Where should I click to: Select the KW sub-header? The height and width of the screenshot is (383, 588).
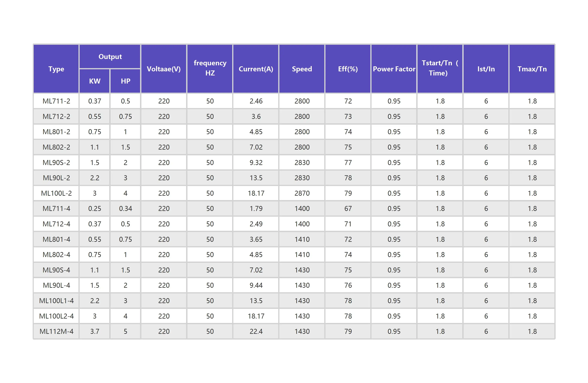click(x=95, y=81)
